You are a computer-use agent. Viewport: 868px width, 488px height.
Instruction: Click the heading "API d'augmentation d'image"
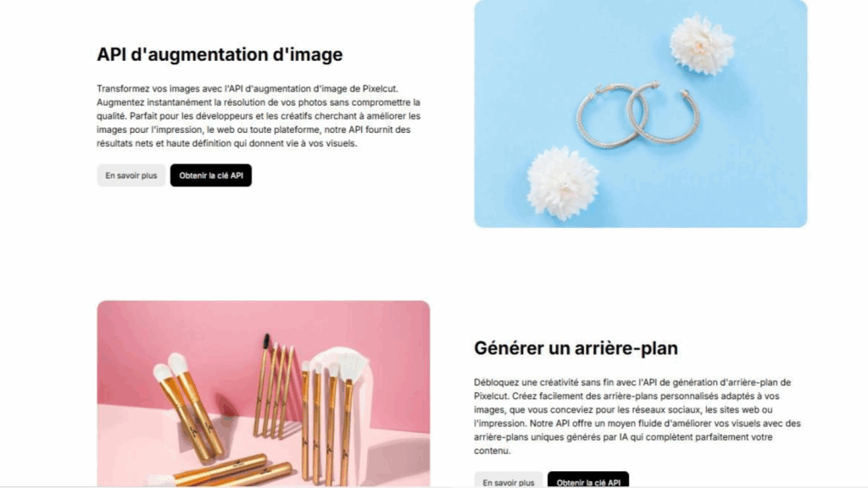(220, 54)
